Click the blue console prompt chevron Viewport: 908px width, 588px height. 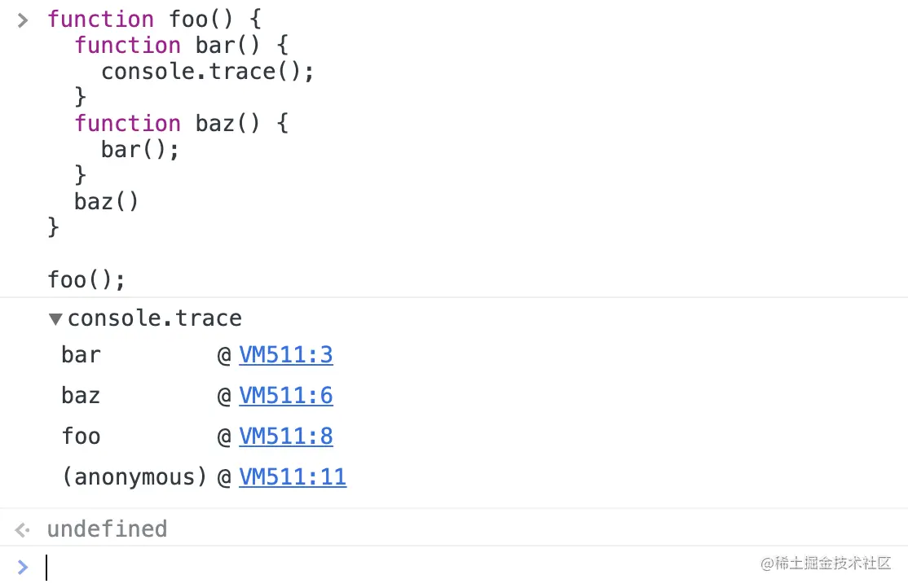coord(22,568)
